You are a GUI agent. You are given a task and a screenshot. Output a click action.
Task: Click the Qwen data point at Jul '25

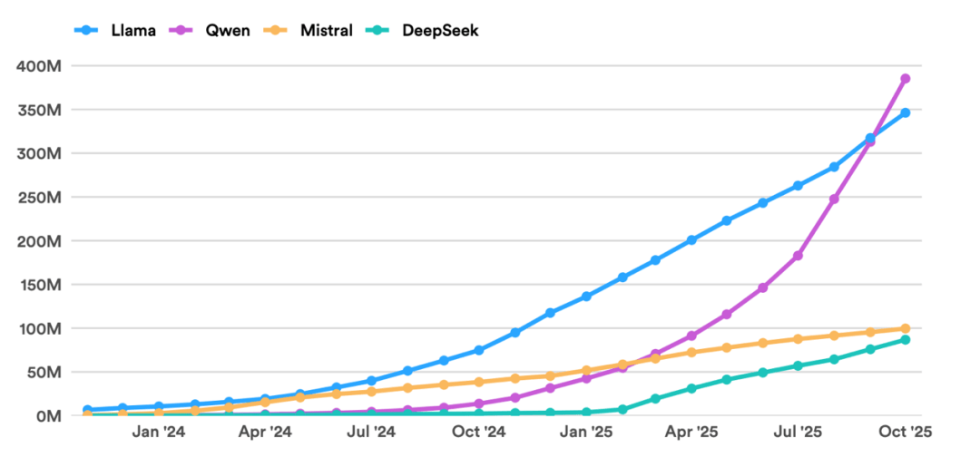coord(799,256)
